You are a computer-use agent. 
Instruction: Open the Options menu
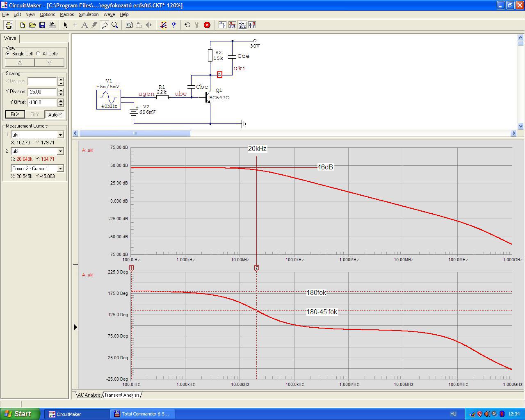tap(48, 14)
